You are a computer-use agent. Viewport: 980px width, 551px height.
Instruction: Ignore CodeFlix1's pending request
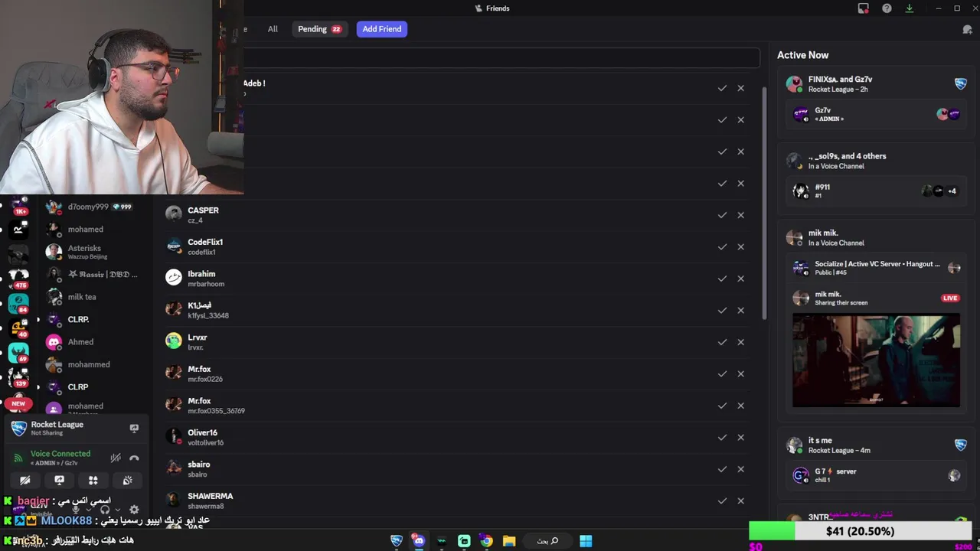click(x=740, y=247)
